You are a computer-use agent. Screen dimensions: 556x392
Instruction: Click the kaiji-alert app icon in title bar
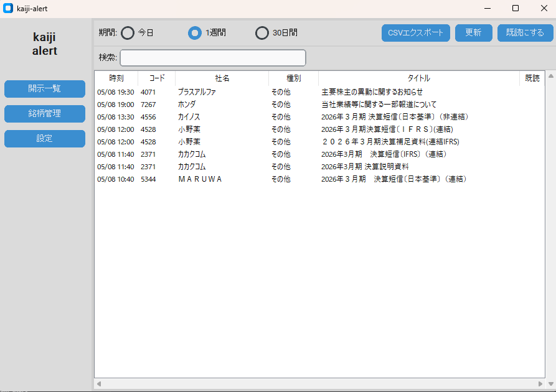(8, 8)
